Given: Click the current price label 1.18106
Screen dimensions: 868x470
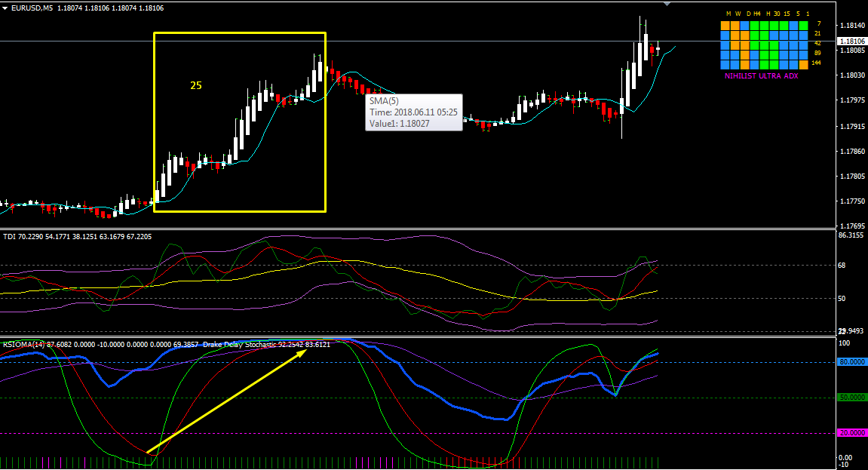Looking at the screenshot, I should click(x=852, y=41).
